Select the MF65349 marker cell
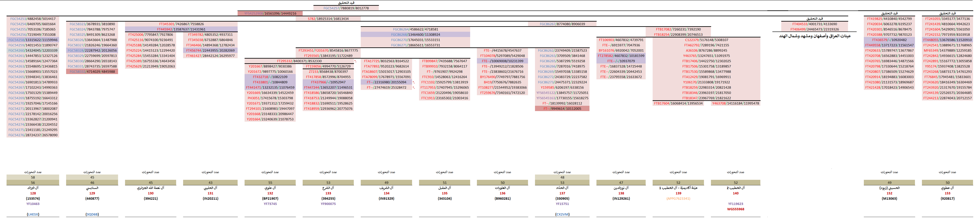 tap(947, 50)
